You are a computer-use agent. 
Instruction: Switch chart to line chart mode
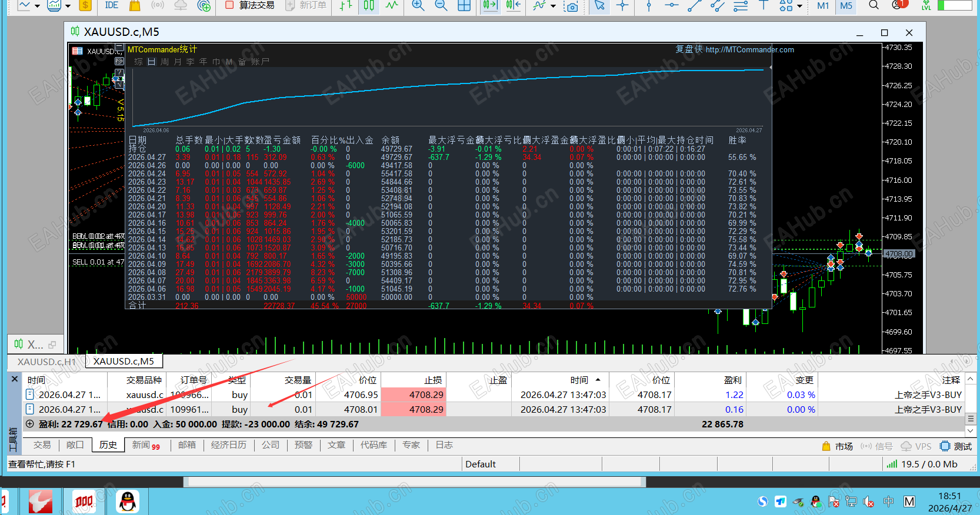pos(392,5)
